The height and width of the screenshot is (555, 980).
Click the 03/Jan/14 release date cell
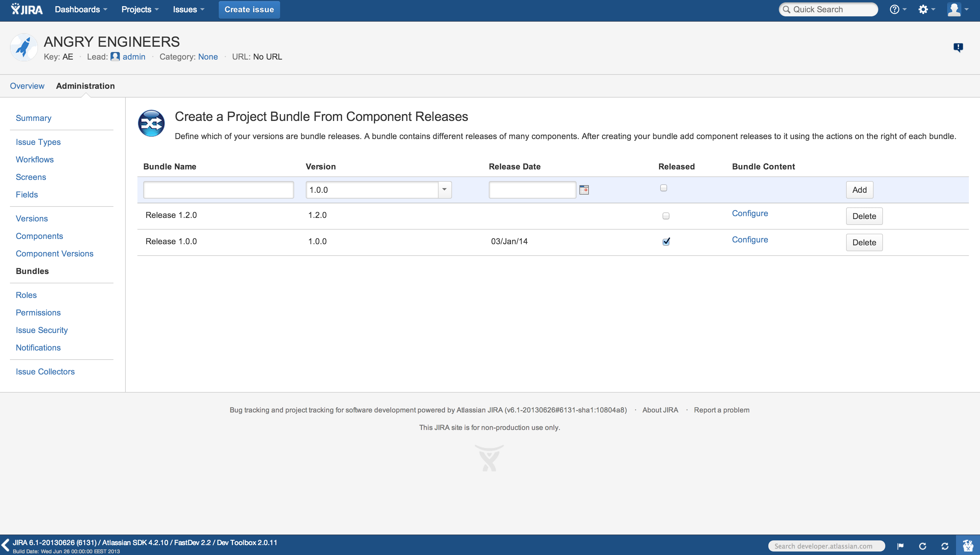(509, 242)
